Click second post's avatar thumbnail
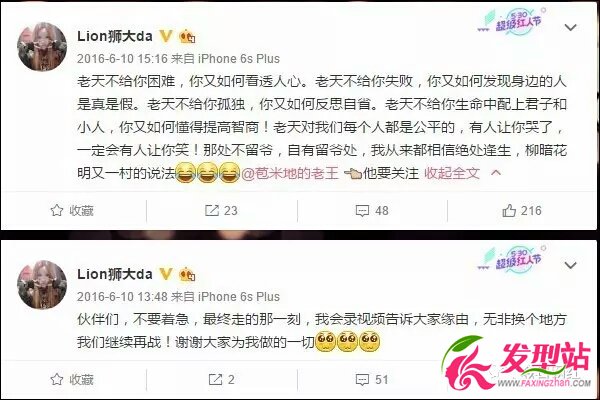 42,285
